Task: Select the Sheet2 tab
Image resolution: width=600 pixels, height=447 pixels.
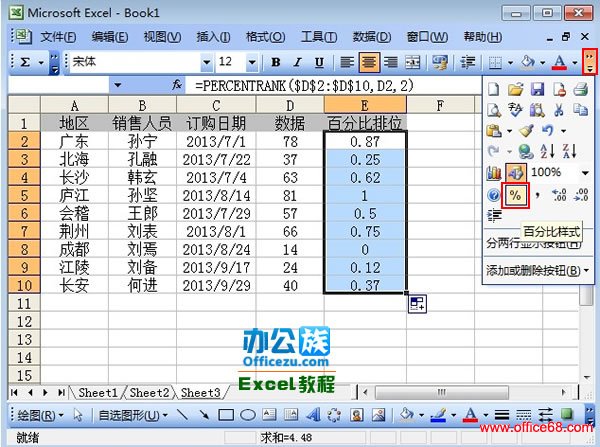Action: (x=149, y=393)
